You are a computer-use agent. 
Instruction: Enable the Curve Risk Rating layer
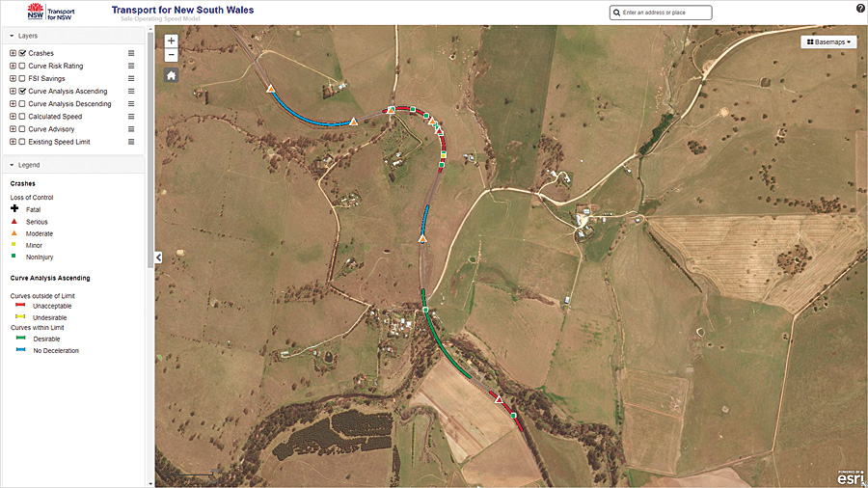tap(22, 66)
